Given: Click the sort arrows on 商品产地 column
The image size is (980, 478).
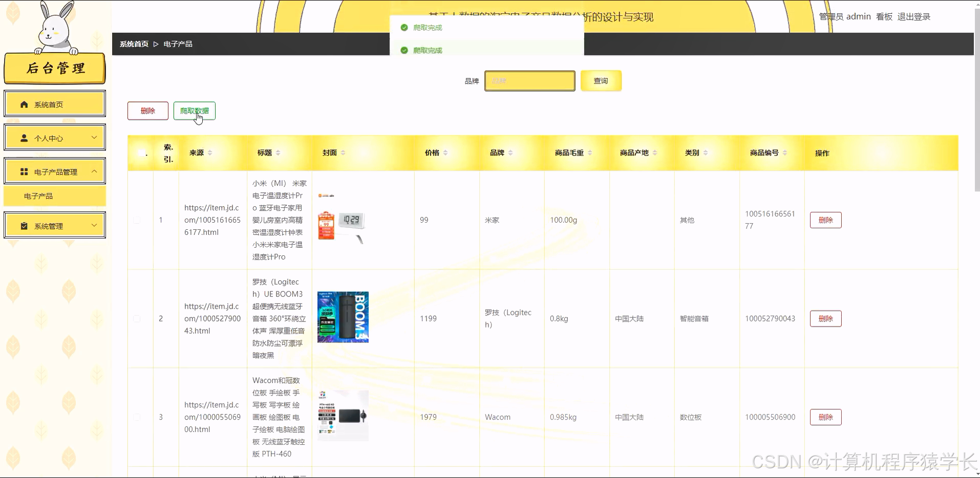Looking at the screenshot, I should (x=655, y=153).
